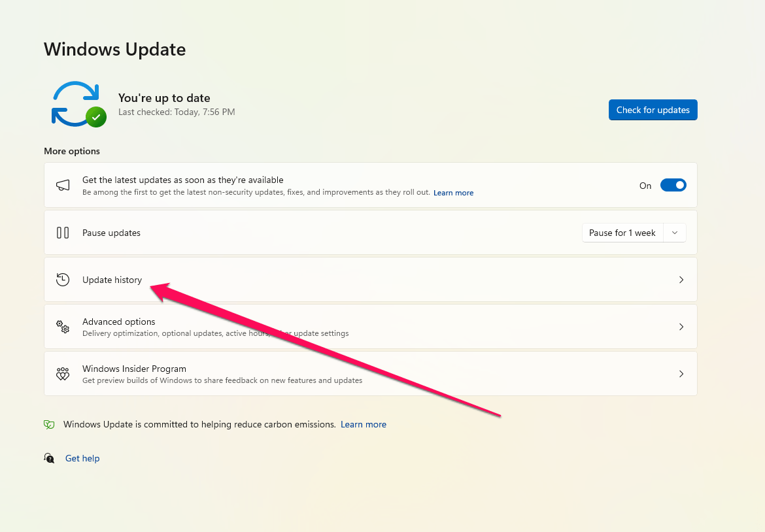
Task: Open Update history via its chevron
Action: [681, 280]
